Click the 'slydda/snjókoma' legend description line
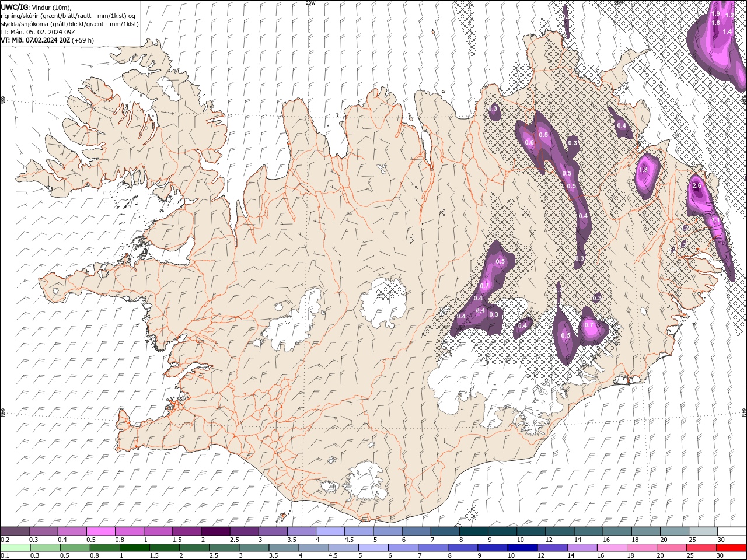 coord(69,24)
